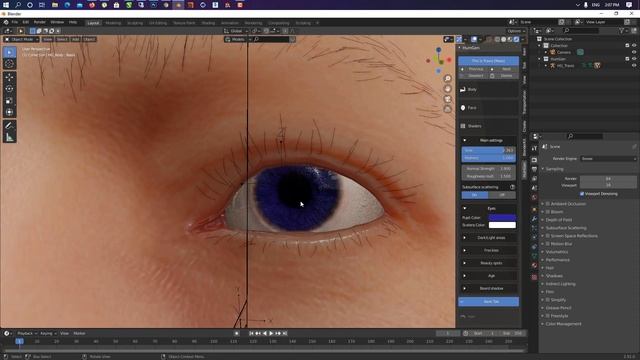Screen dimensions: 640x360
Task: Expand the Age section
Action: point(488,276)
